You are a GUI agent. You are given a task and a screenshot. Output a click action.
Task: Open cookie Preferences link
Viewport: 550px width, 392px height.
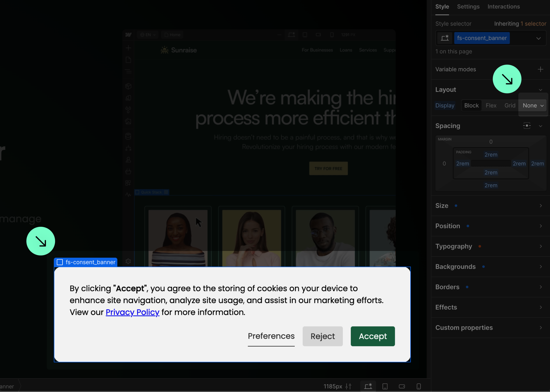click(x=271, y=336)
